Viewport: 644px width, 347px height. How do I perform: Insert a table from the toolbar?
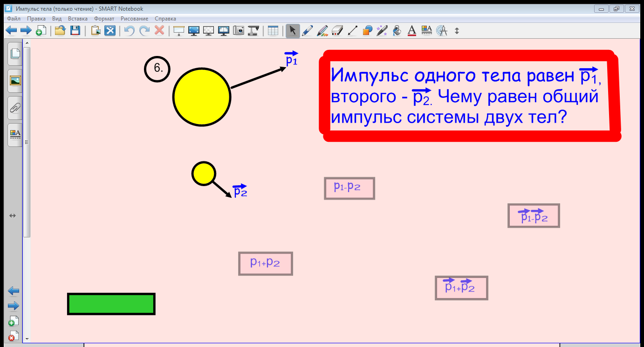click(x=273, y=31)
